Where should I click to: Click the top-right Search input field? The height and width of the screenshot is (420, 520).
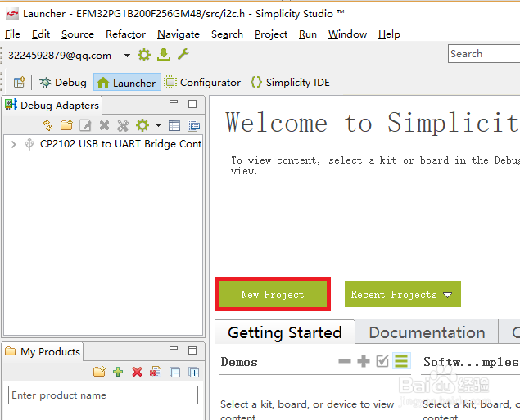coord(484,54)
